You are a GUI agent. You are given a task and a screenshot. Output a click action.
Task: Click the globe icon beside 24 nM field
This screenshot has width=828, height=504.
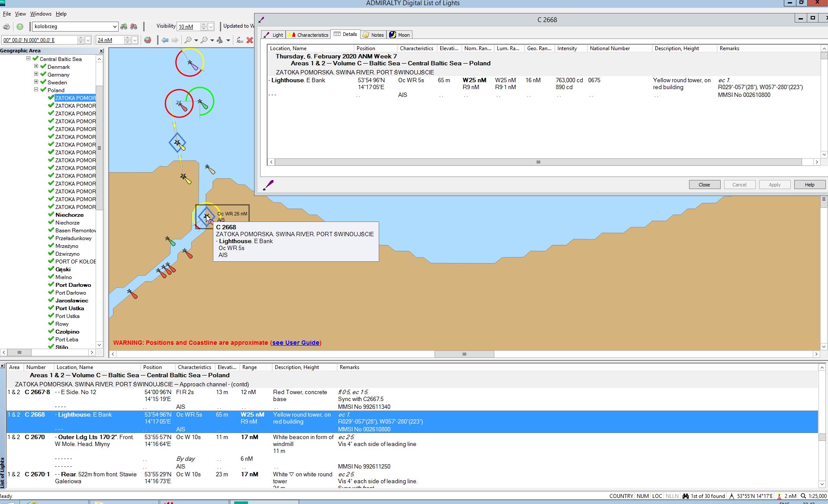(148, 40)
